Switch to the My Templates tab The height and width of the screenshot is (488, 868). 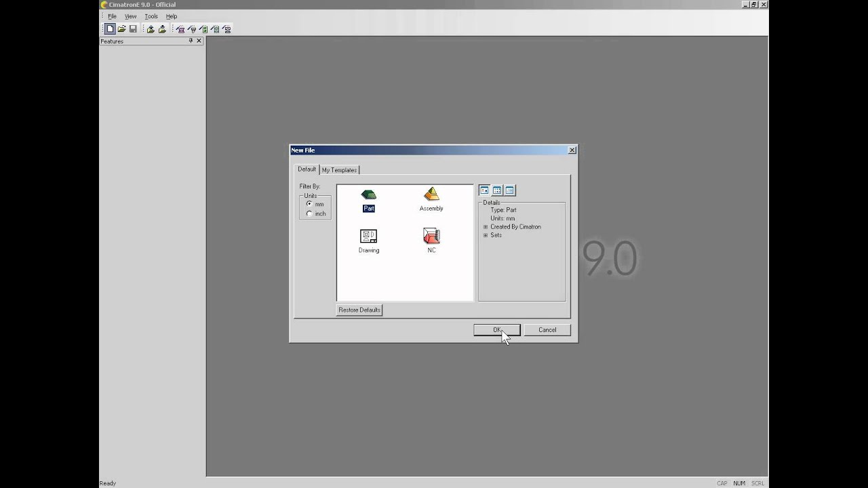point(339,170)
